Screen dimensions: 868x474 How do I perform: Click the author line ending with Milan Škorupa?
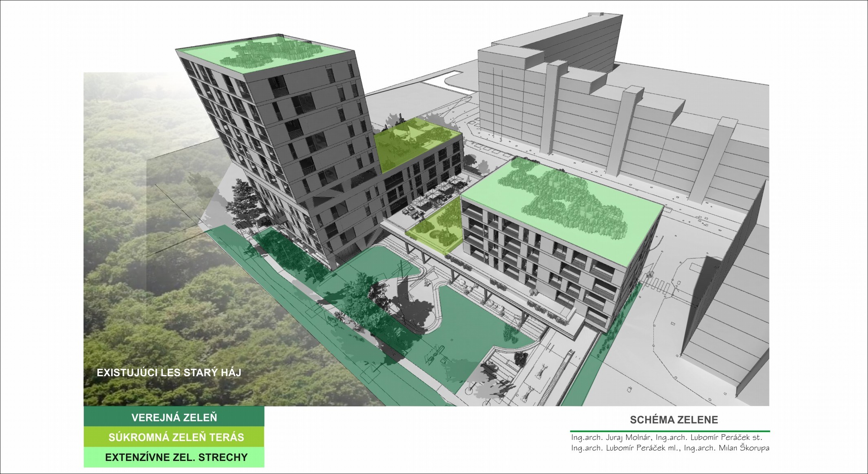coord(670,448)
